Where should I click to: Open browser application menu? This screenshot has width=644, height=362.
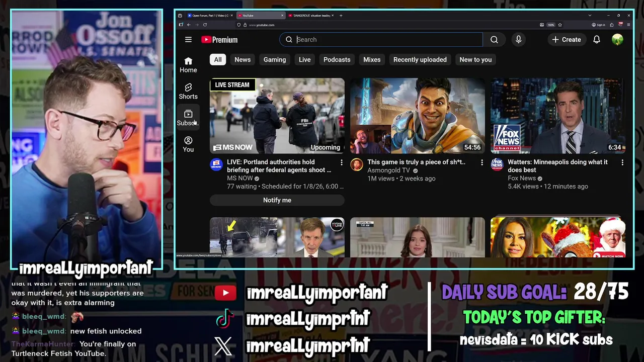click(629, 25)
